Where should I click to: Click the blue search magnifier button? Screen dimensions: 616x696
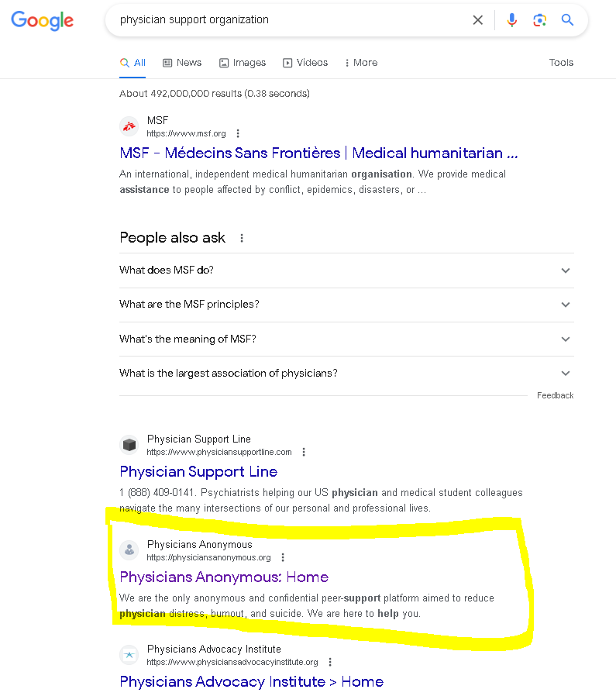coord(567,19)
